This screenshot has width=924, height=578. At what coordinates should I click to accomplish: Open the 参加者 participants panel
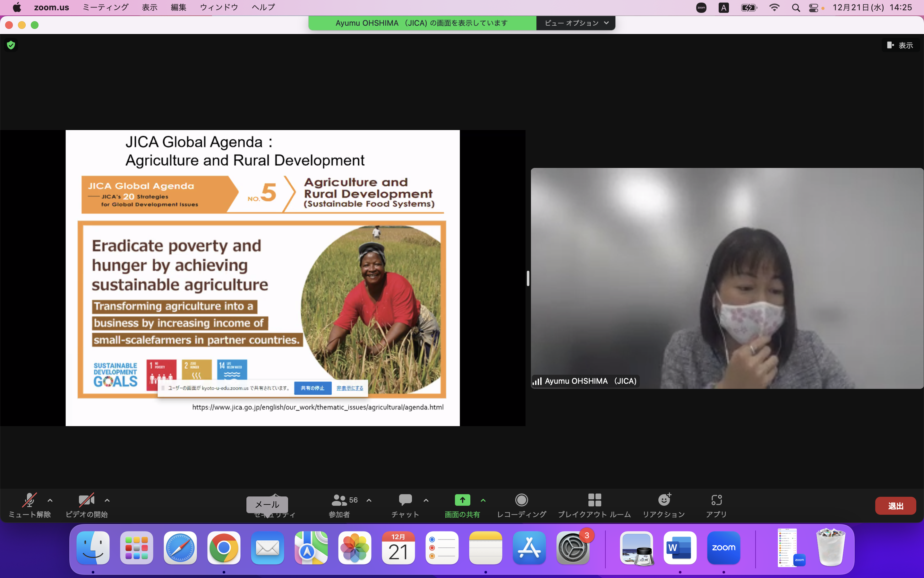pos(339,505)
